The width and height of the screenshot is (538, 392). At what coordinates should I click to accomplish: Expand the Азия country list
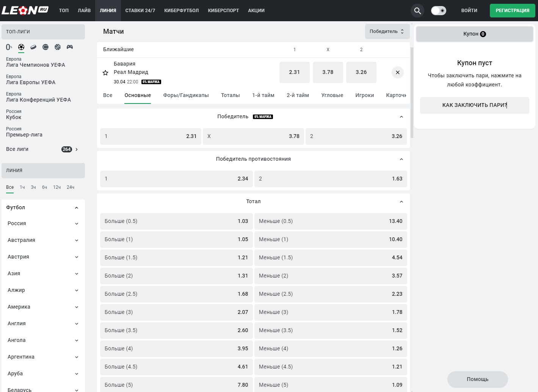[77, 274]
